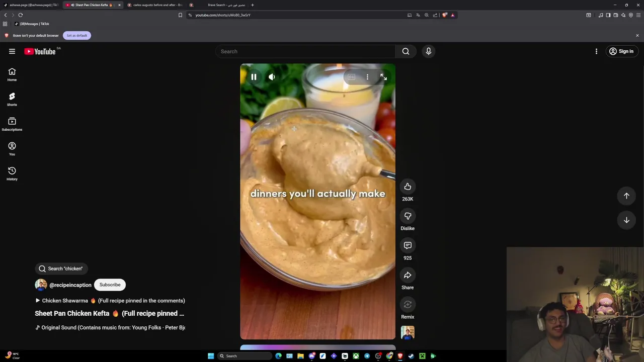This screenshot has height=362, width=644.
Task: Open Discord from the taskbar
Action: pyautogui.click(x=311, y=356)
